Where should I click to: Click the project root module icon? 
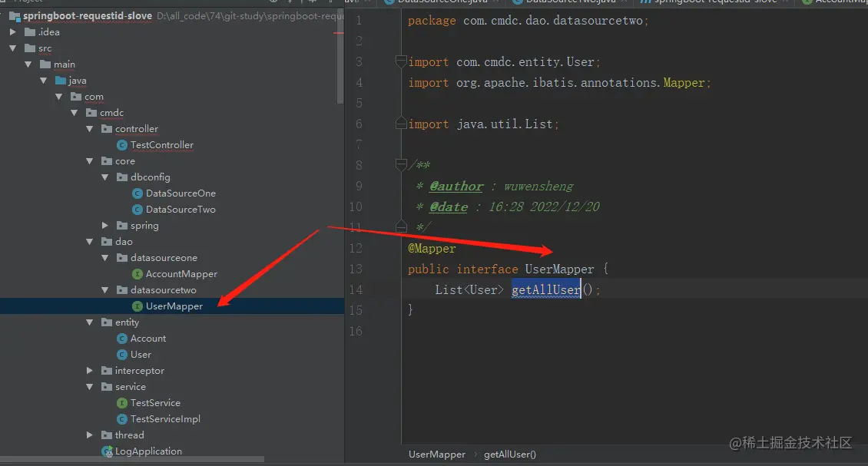[x=15, y=16]
